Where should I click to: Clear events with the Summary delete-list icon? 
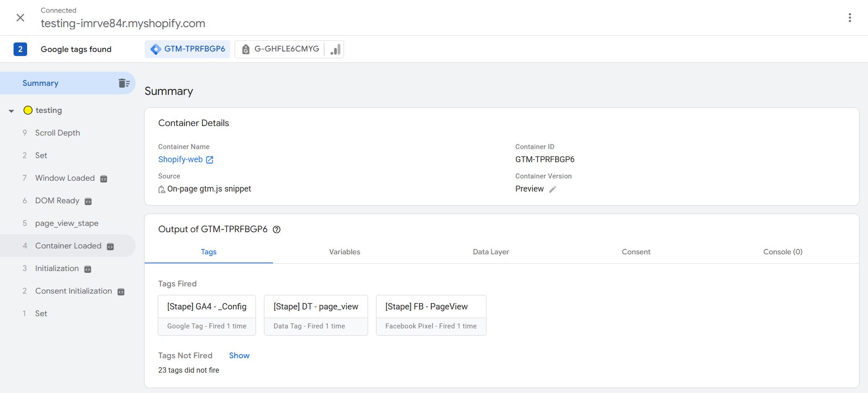click(x=124, y=83)
